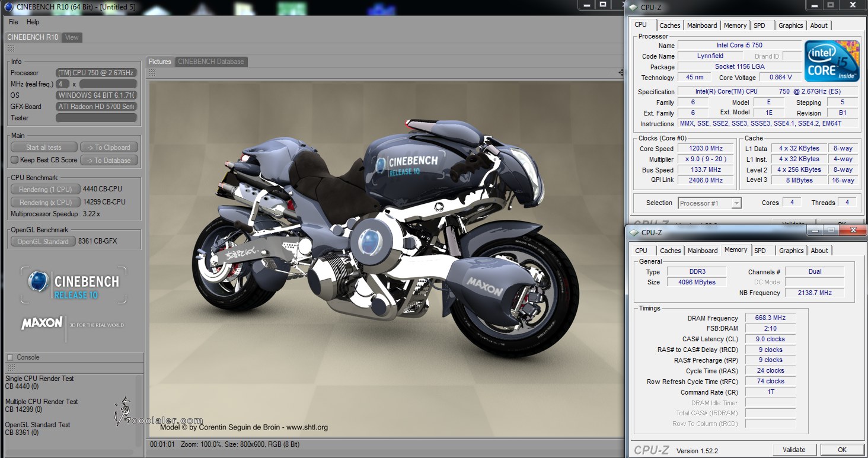Click Multiple CPU Render Test console line
The height and width of the screenshot is (458, 868).
tap(42, 402)
